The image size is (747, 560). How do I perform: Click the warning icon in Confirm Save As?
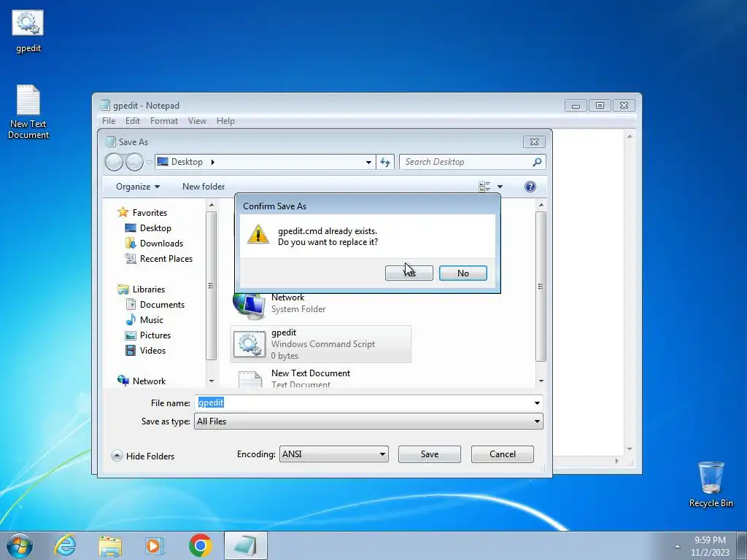coord(258,234)
